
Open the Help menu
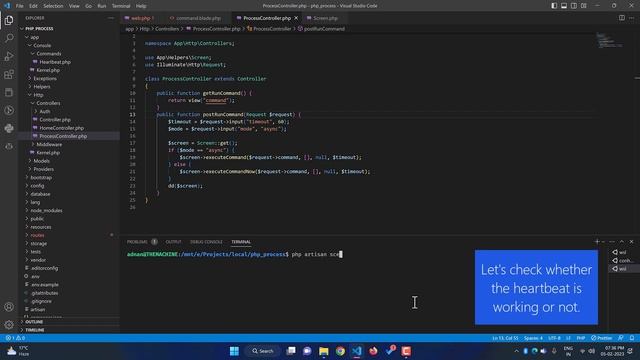pyautogui.click(x=141, y=6)
